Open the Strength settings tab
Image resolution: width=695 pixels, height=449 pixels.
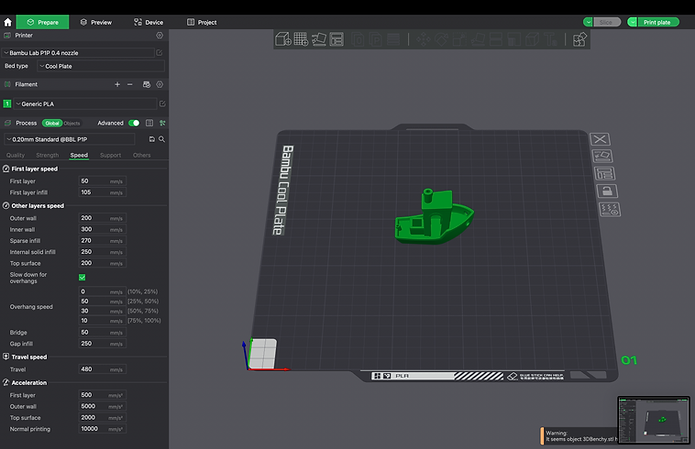47,155
